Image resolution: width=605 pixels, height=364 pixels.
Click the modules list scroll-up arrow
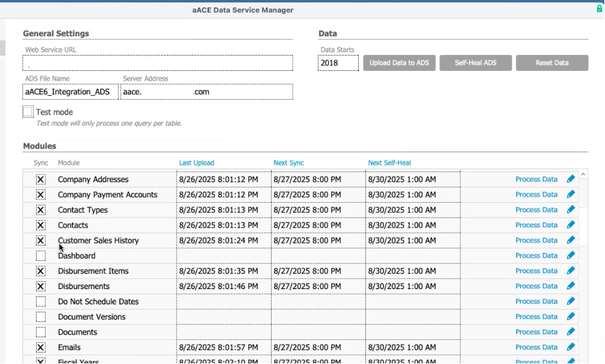tap(583, 174)
